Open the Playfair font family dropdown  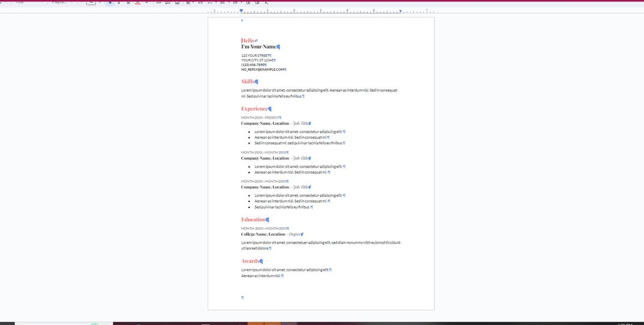pos(59,2)
